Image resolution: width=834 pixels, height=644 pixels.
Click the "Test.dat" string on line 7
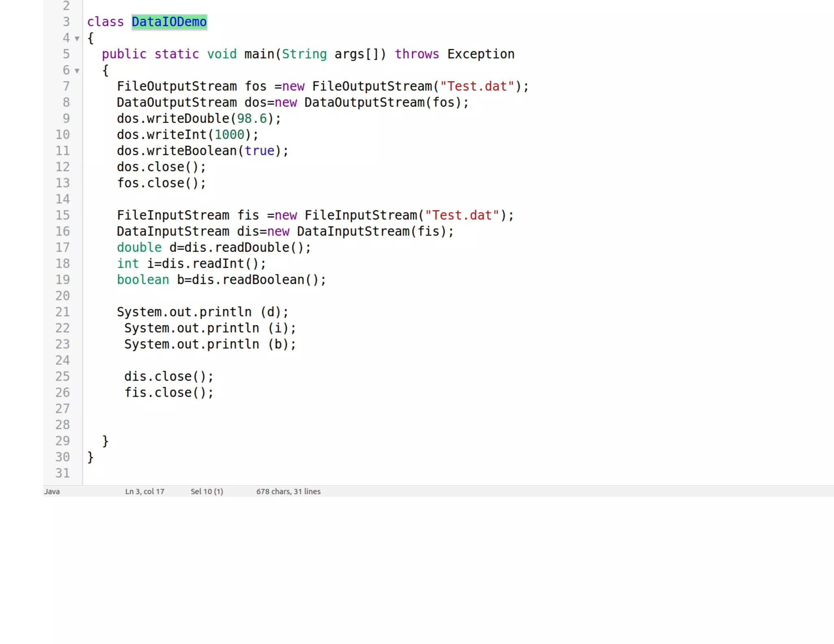point(477,86)
